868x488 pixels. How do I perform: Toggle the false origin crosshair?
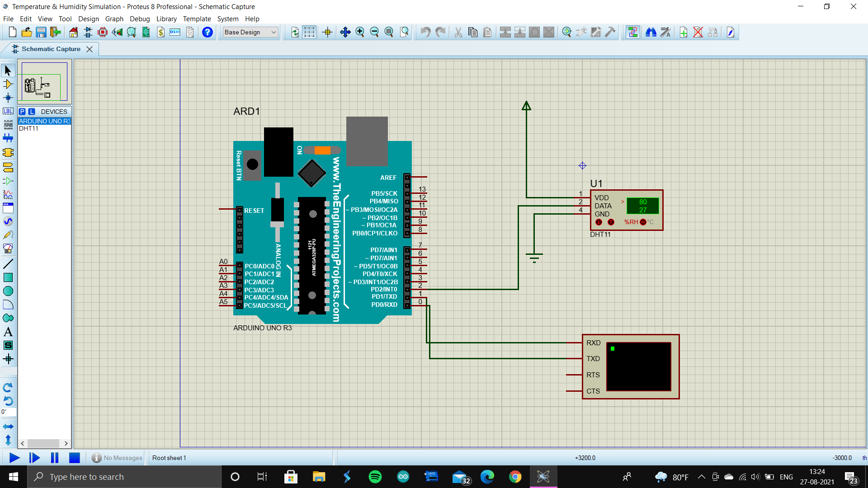(x=328, y=32)
